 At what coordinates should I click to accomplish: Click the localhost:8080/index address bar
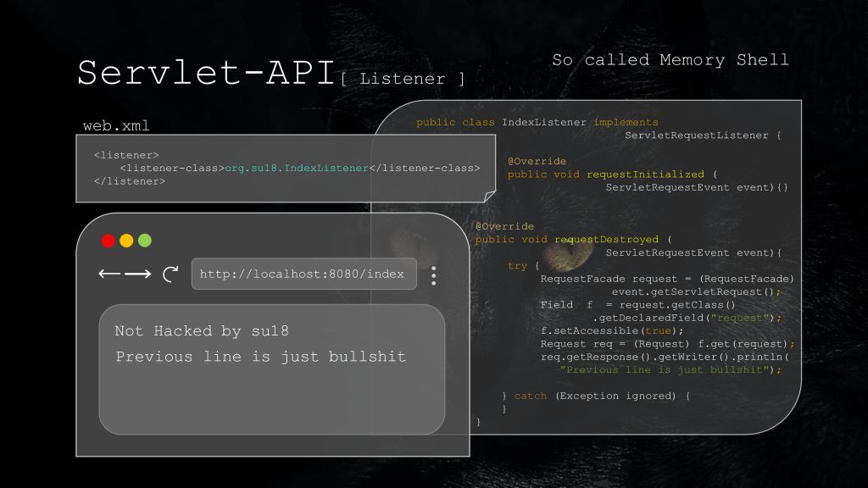[x=304, y=274]
